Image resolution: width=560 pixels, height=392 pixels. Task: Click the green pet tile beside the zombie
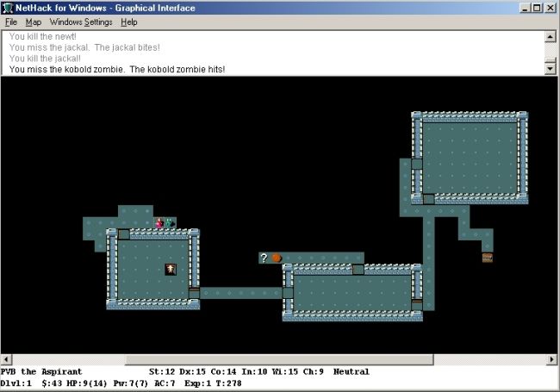tap(170, 223)
